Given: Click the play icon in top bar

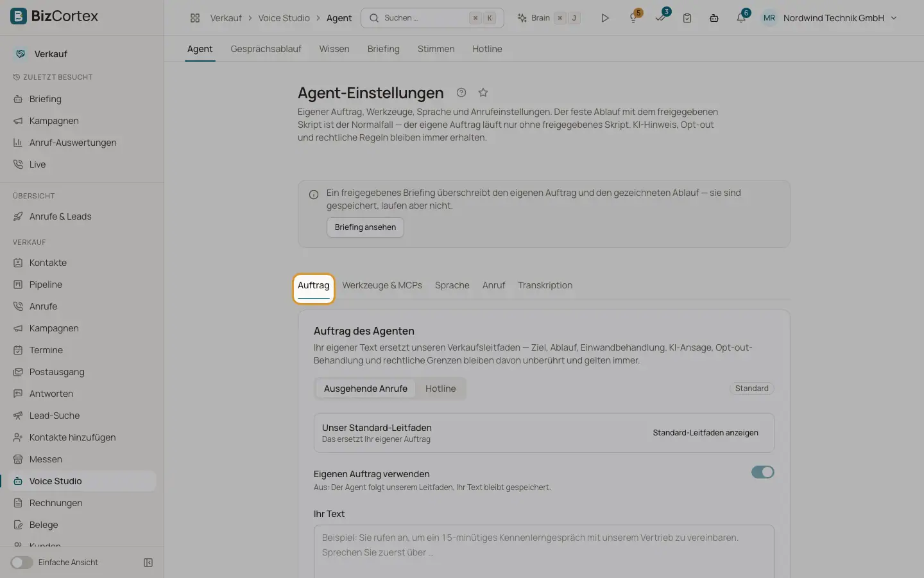Looking at the screenshot, I should coord(605,18).
